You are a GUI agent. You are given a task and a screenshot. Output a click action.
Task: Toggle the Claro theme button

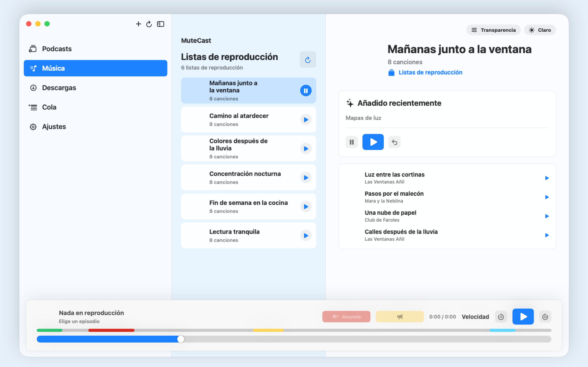pyautogui.click(x=540, y=30)
